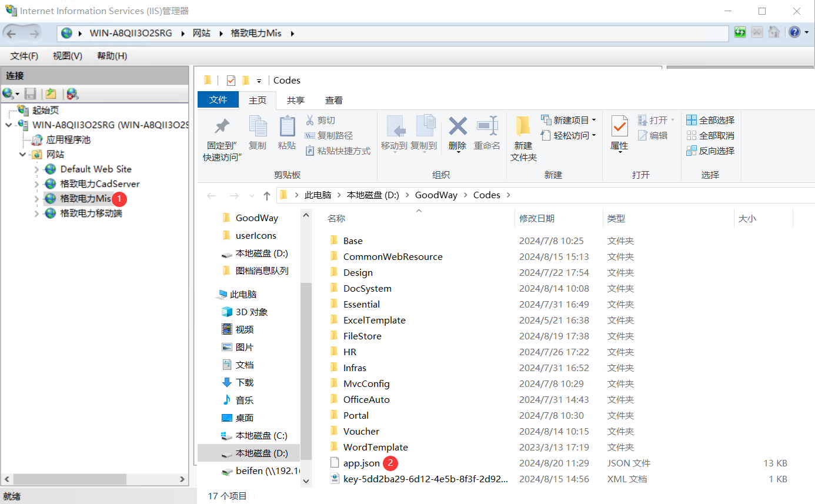815x504 pixels.
Task: Click Pin to Quick Access icon
Action: [222, 126]
